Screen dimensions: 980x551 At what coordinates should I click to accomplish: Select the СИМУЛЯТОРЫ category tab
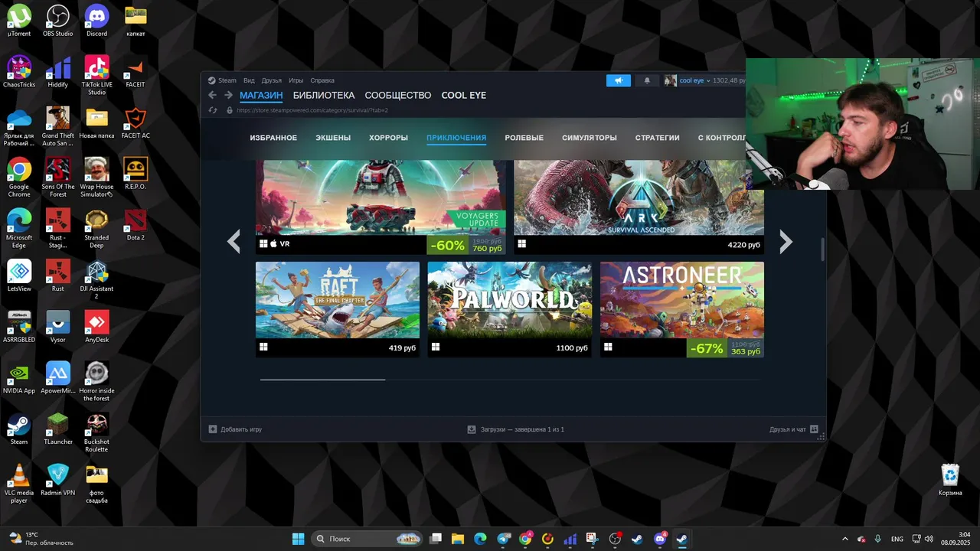589,138
